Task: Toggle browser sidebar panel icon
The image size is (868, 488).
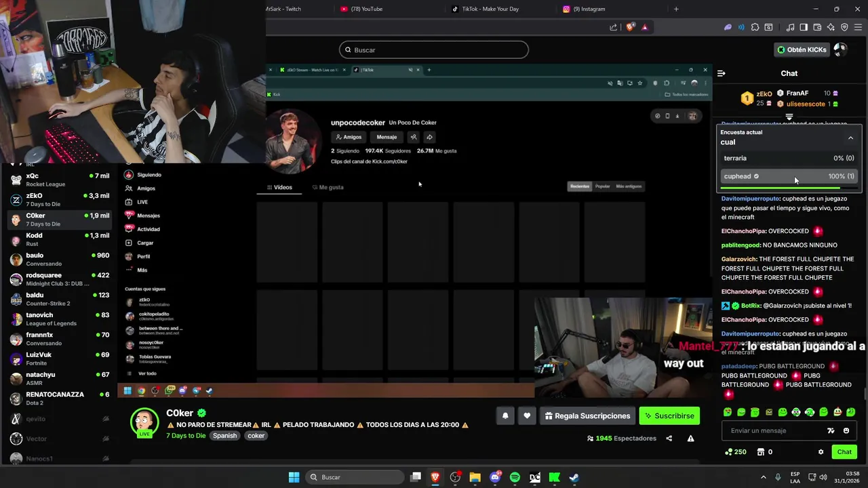Action: [804, 27]
